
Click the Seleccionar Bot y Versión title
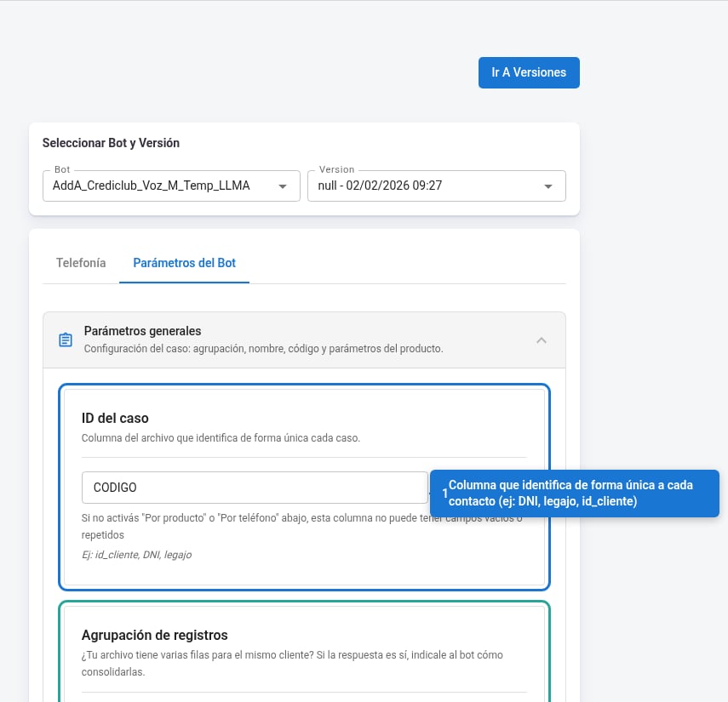click(x=111, y=143)
